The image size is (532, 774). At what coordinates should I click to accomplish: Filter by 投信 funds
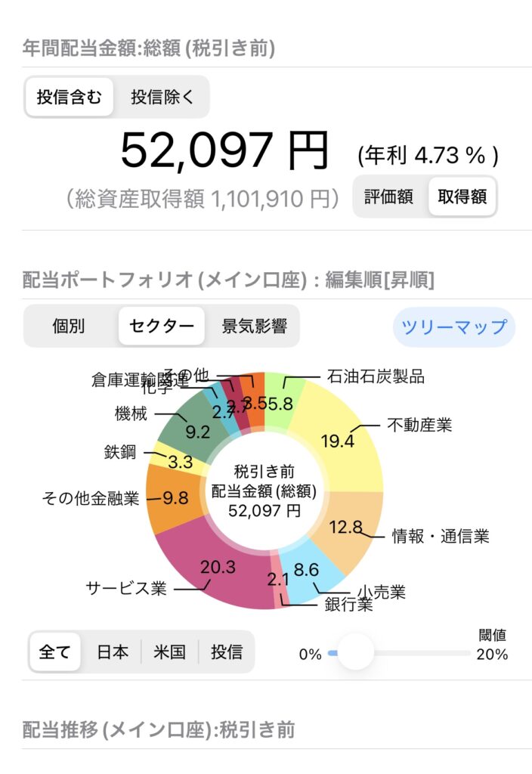pyautogui.click(x=227, y=652)
